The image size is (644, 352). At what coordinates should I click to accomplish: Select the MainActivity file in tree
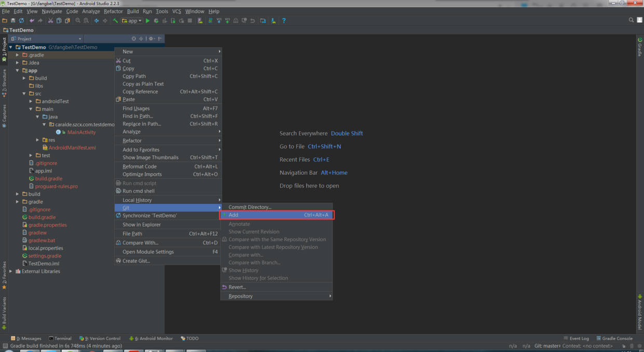(82, 132)
